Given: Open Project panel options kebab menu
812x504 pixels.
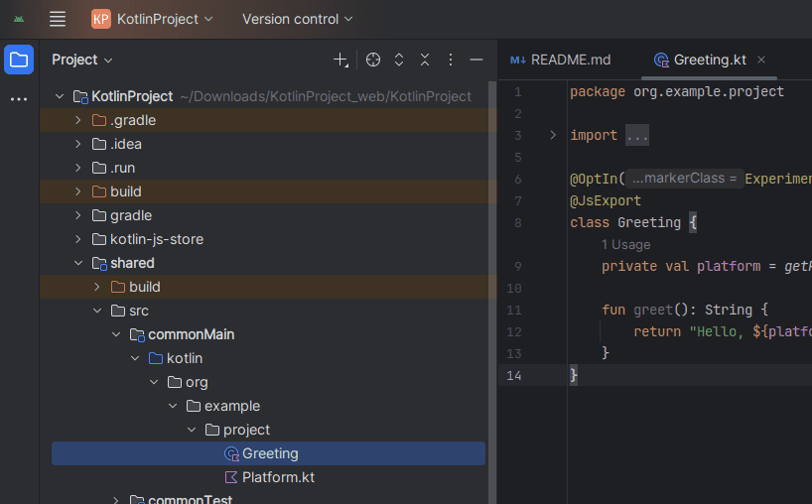Looking at the screenshot, I should click(451, 60).
